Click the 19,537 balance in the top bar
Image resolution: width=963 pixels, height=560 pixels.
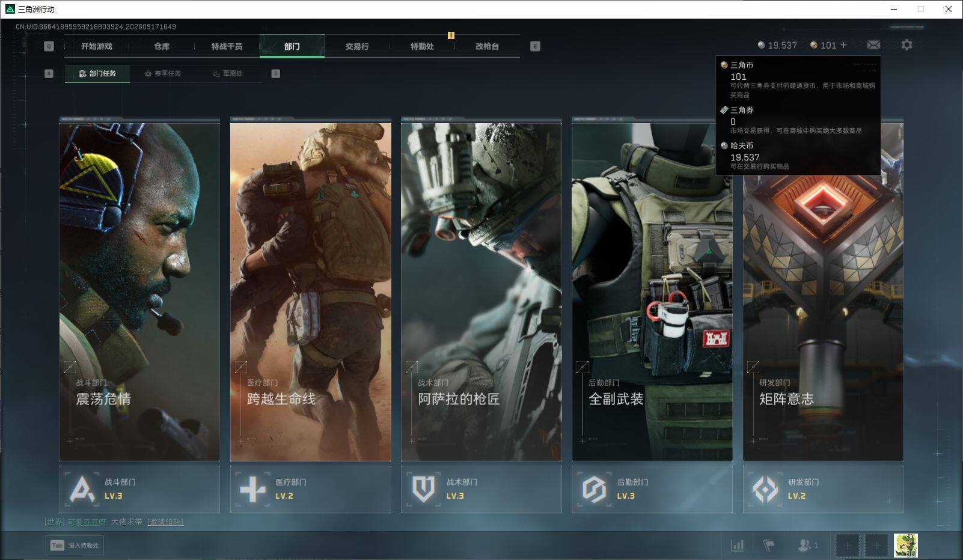click(x=782, y=45)
